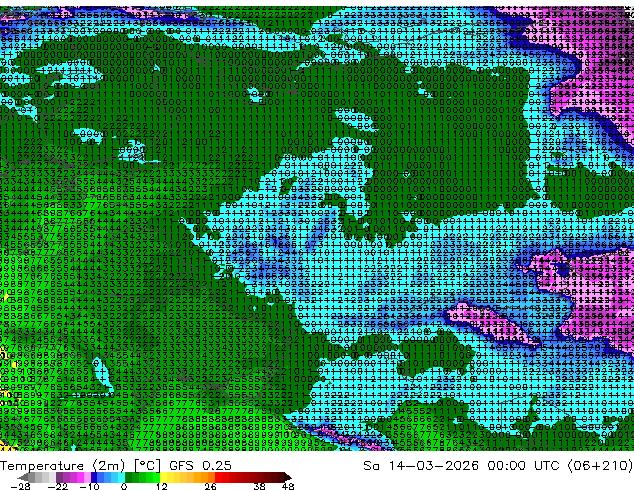Viewport: 634px width, 490px height.
Task: Click the '48' label on the color scale
Action: pos(288,486)
